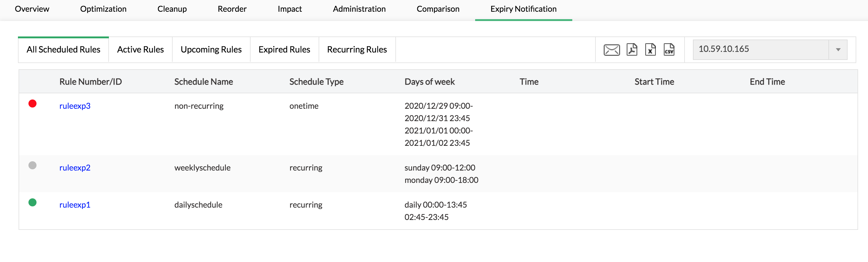The height and width of the screenshot is (262, 868).
Task: View the Recurring Rules tab
Action: tap(357, 49)
